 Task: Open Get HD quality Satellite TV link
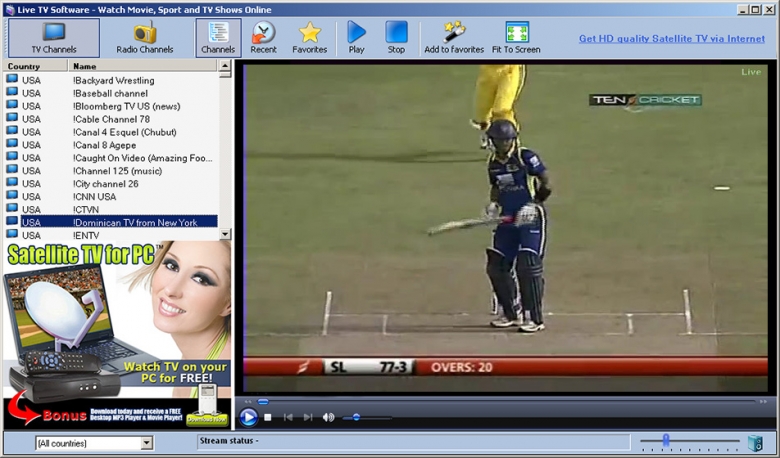(671, 40)
